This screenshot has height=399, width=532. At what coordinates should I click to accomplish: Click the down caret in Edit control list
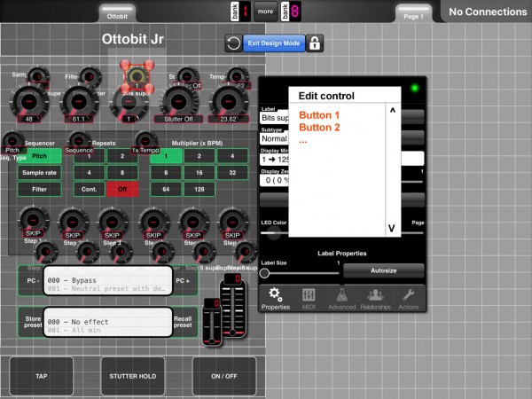point(392,228)
